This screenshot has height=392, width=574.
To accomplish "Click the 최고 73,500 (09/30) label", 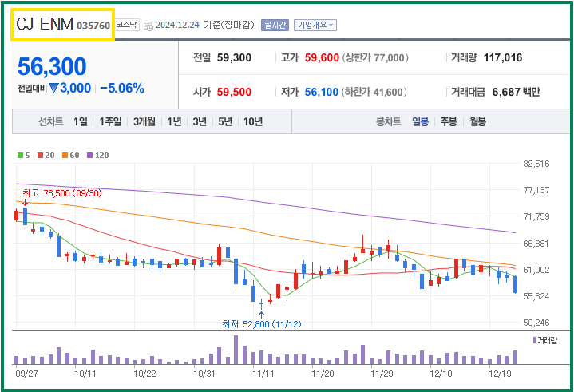I will pyautogui.click(x=61, y=193).
